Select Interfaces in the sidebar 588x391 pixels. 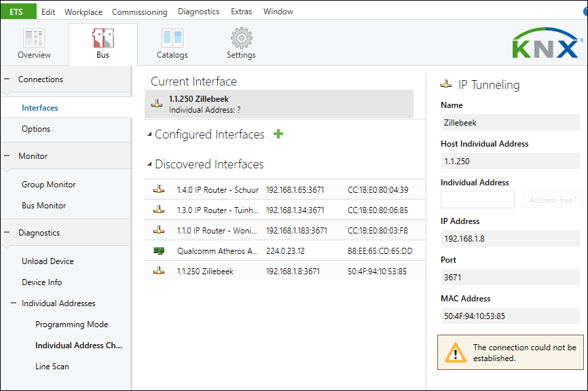[40, 108]
